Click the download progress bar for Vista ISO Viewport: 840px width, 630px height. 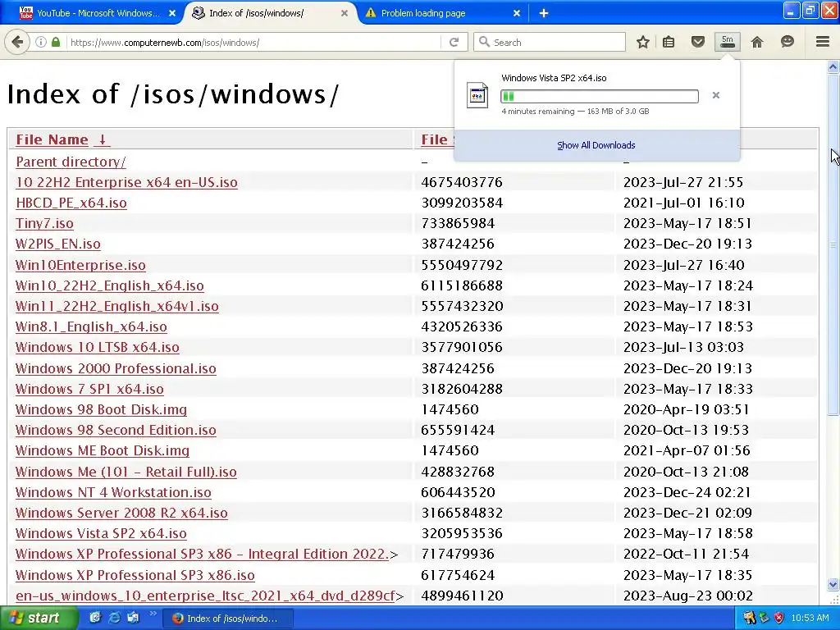(x=600, y=97)
